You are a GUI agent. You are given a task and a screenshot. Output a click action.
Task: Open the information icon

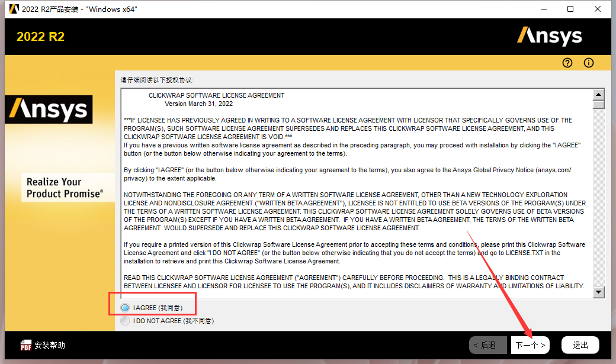point(589,63)
